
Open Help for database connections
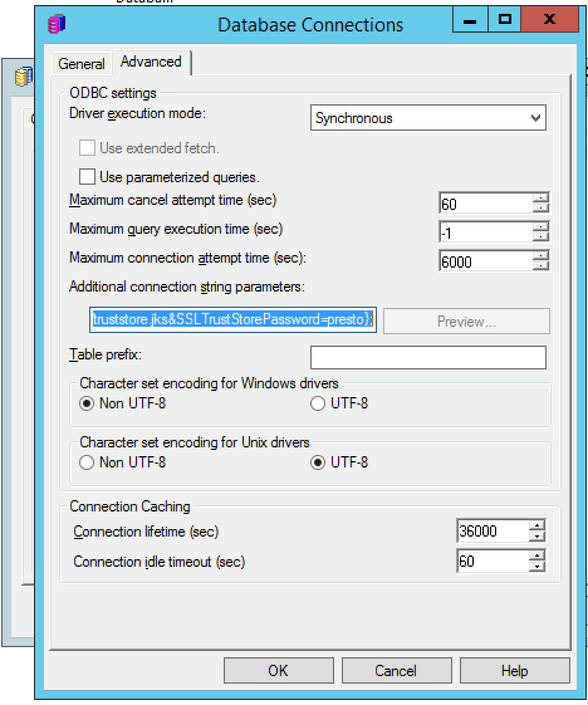click(514, 670)
